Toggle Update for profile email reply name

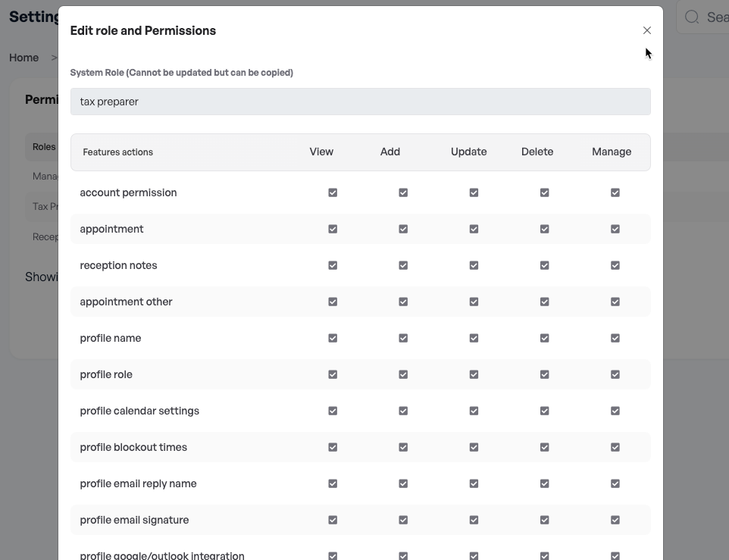pos(474,483)
